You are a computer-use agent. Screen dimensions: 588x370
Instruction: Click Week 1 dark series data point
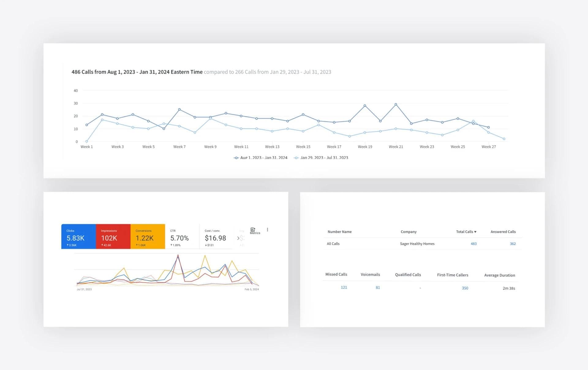click(87, 125)
